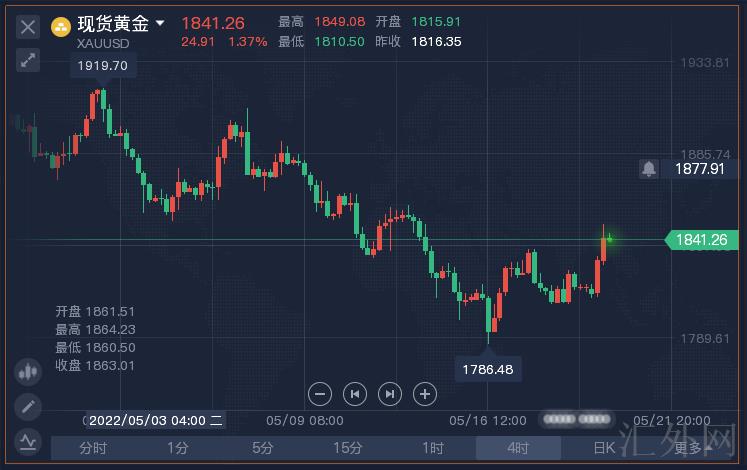The image size is (747, 470).
Task: Switch to the 分时 timeframe tab
Action: coord(92,448)
